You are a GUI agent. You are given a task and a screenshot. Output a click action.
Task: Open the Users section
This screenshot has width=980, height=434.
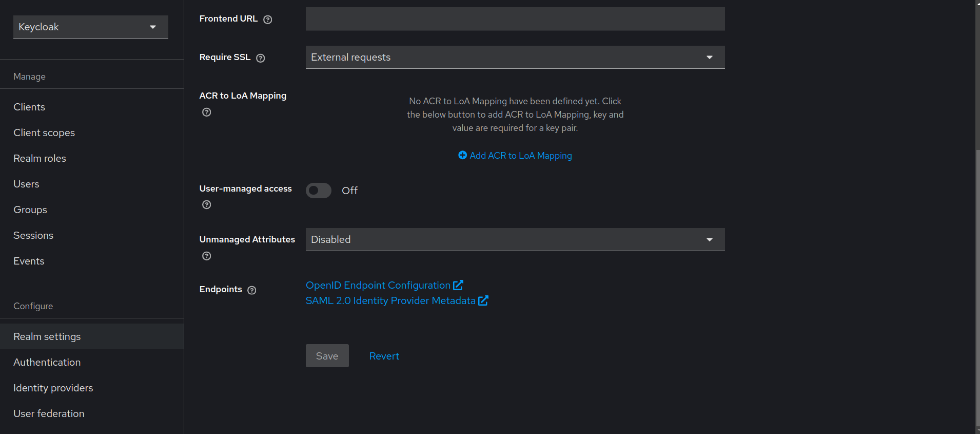point(92,184)
